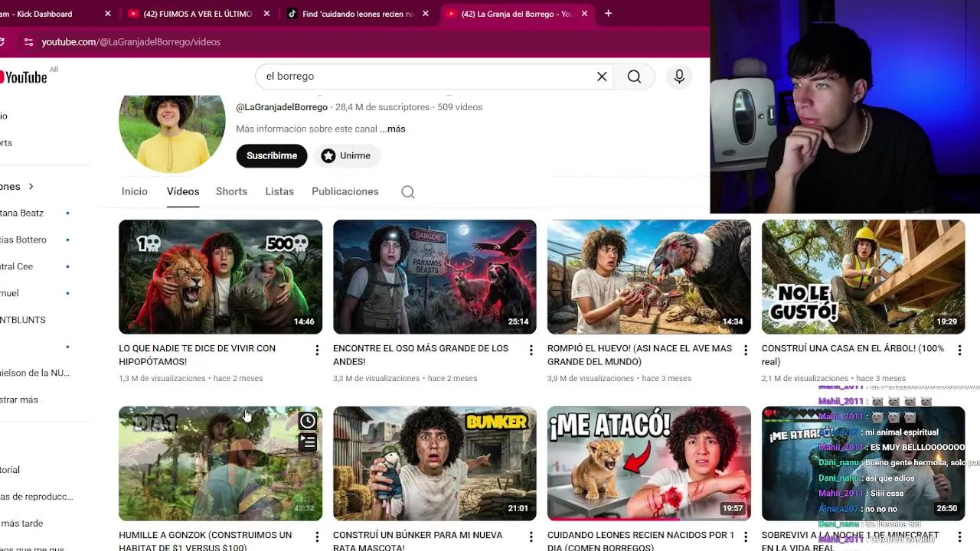Open a new browser tab
Image resolution: width=980 pixels, height=551 pixels.
coord(608,13)
